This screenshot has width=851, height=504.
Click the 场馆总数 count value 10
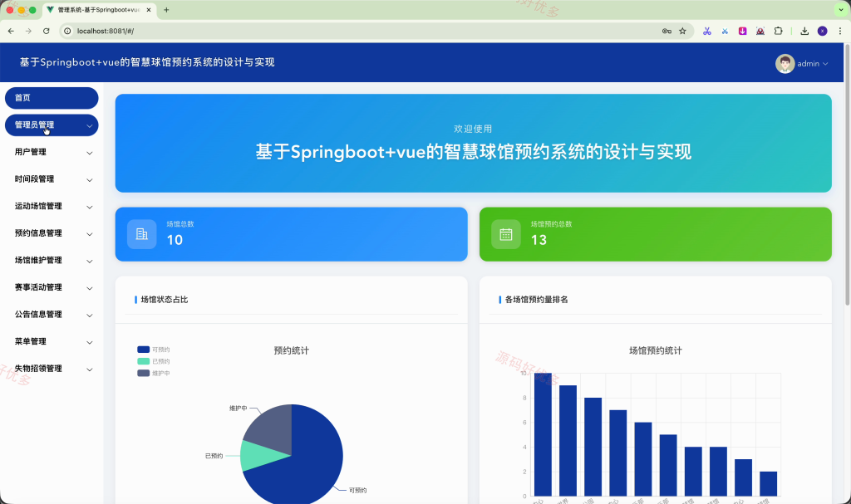[x=175, y=240]
